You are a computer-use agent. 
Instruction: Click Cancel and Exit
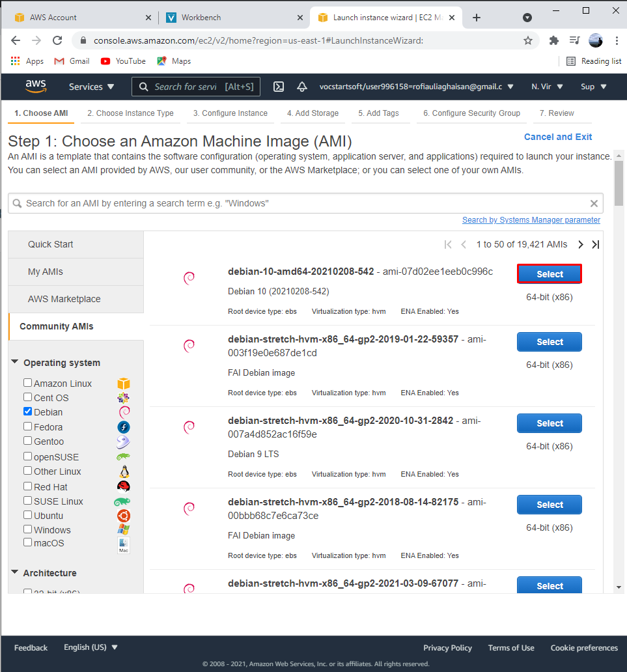tap(557, 137)
